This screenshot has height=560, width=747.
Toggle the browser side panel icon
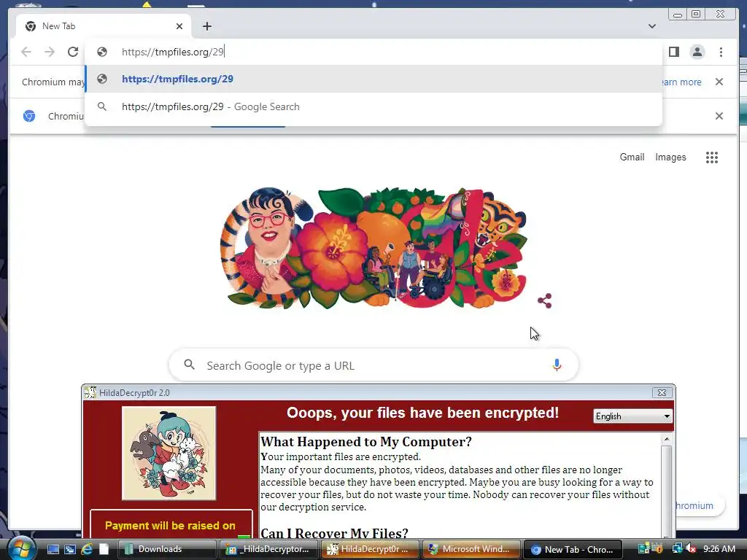[673, 52]
